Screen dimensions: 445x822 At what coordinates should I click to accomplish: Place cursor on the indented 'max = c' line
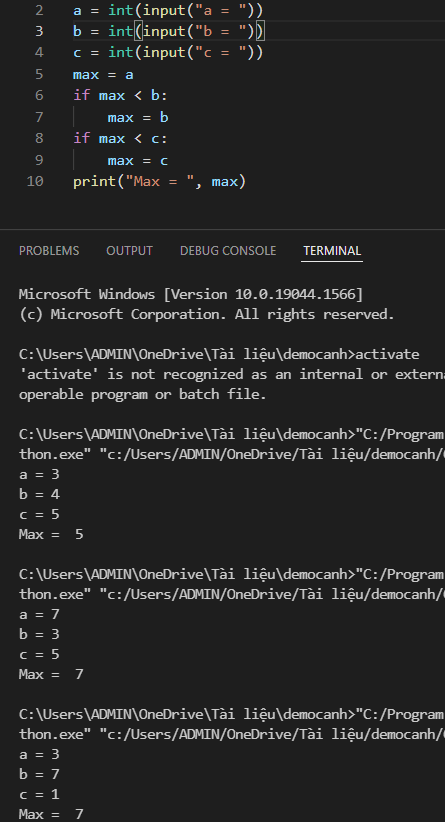pyautogui.click(x=138, y=160)
